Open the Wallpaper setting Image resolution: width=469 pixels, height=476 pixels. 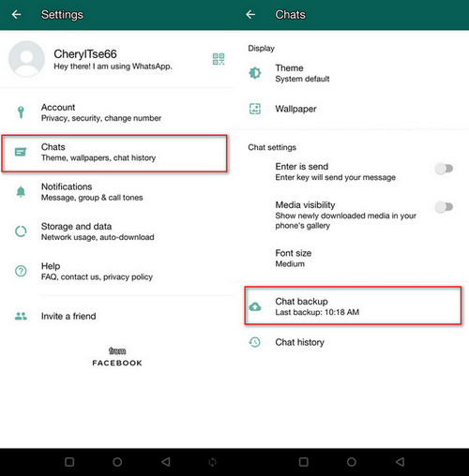(352, 109)
